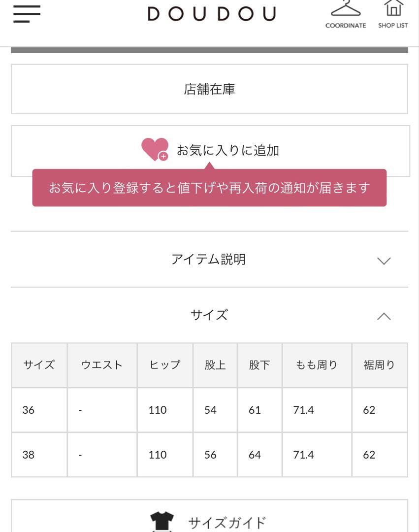Viewport: 419px width, 532px height.
Task: Click the pink favorite notification tooltip
Action: click(209, 187)
